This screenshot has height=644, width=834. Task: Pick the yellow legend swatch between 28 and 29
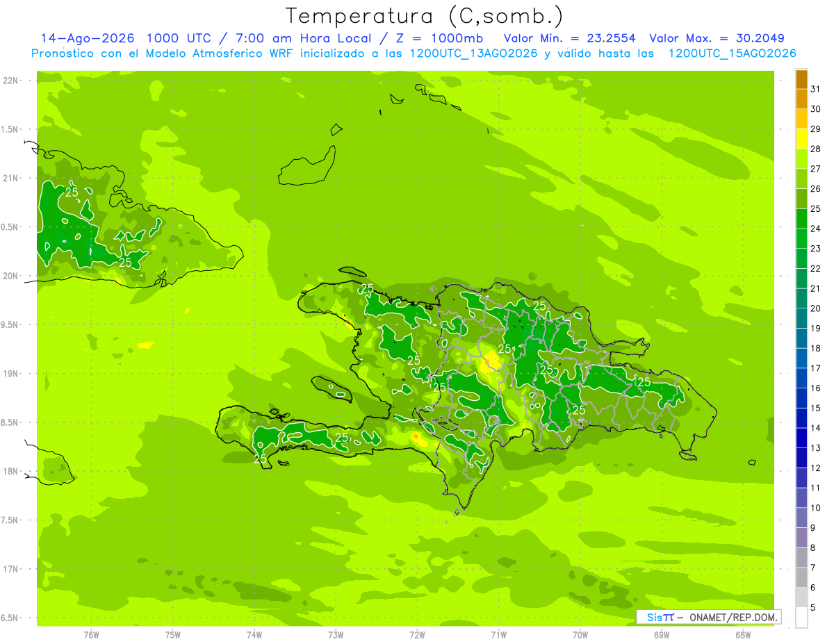(x=801, y=138)
